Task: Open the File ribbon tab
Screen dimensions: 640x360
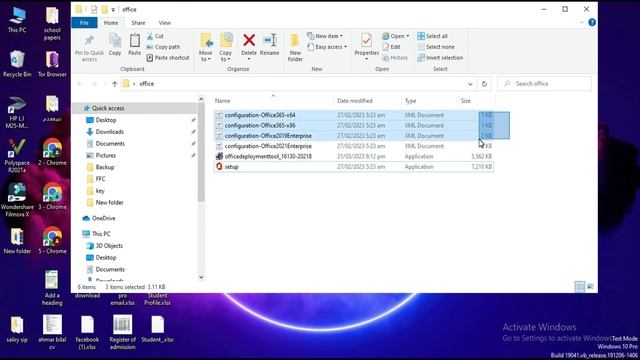Action: coord(84,23)
